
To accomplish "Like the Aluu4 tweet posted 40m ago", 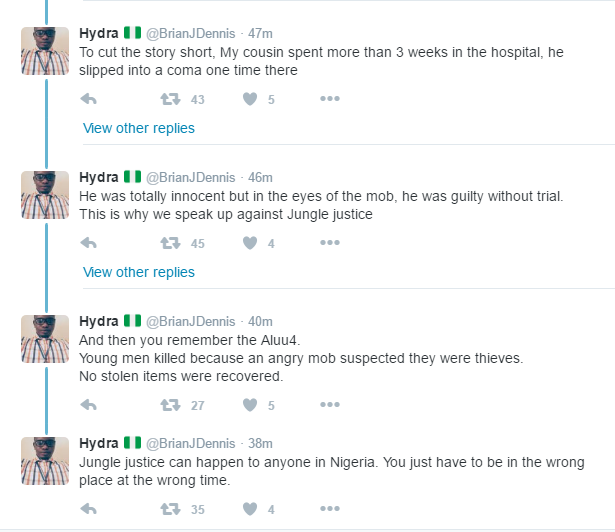I will [250, 404].
